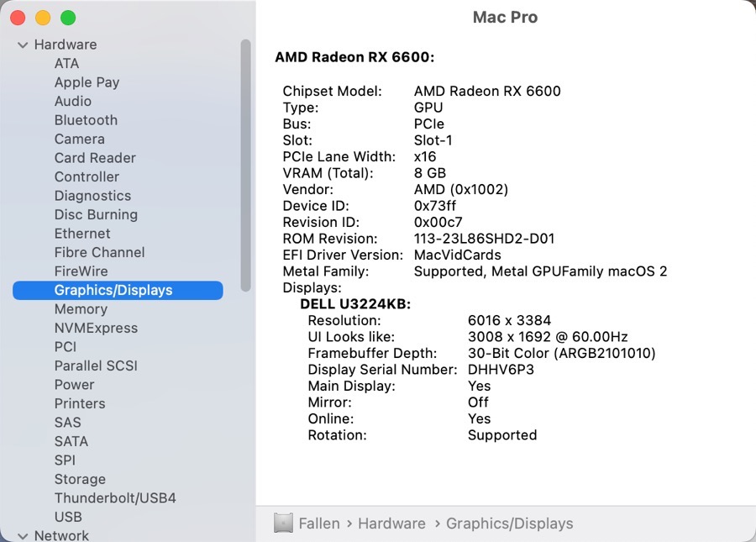Viewport: 756px width, 542px height.
Task: Click the Metal GPUFamily macOS 2 value
Action: tap(540, 271)
